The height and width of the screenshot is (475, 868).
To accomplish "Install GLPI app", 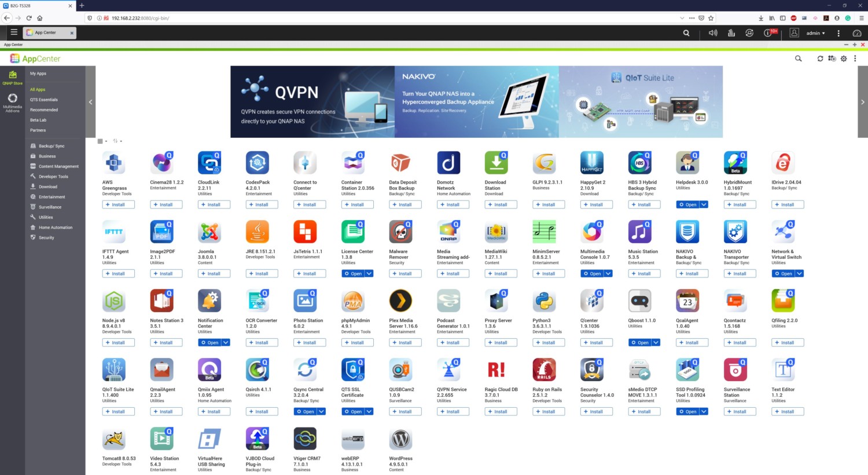I will (x=549, y=204).
